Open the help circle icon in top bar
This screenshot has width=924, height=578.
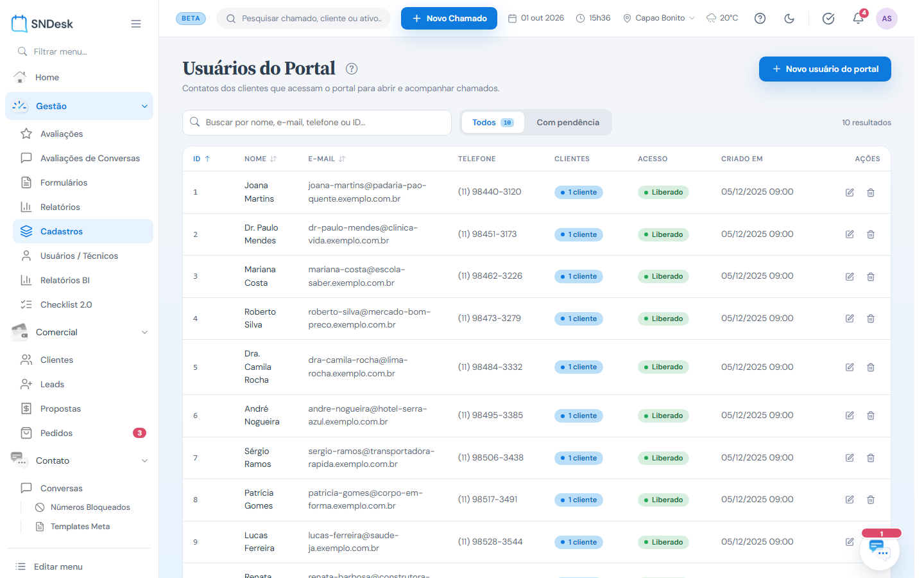760,19
